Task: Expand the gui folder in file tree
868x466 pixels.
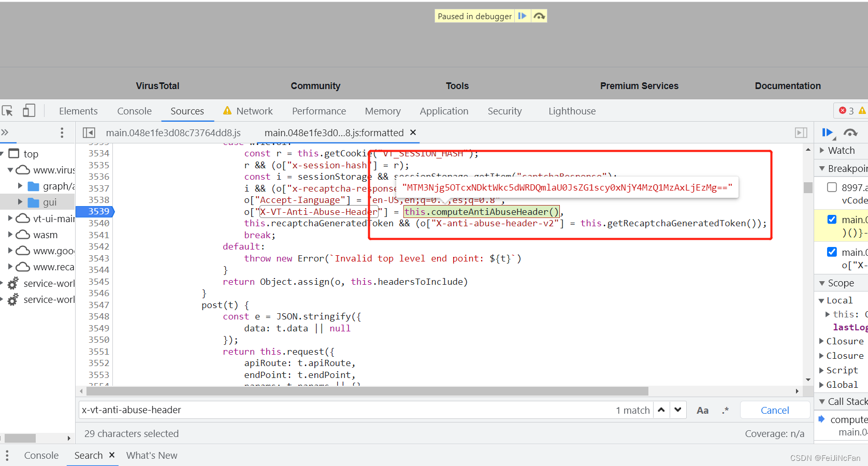Action: (x=20, y=202)
